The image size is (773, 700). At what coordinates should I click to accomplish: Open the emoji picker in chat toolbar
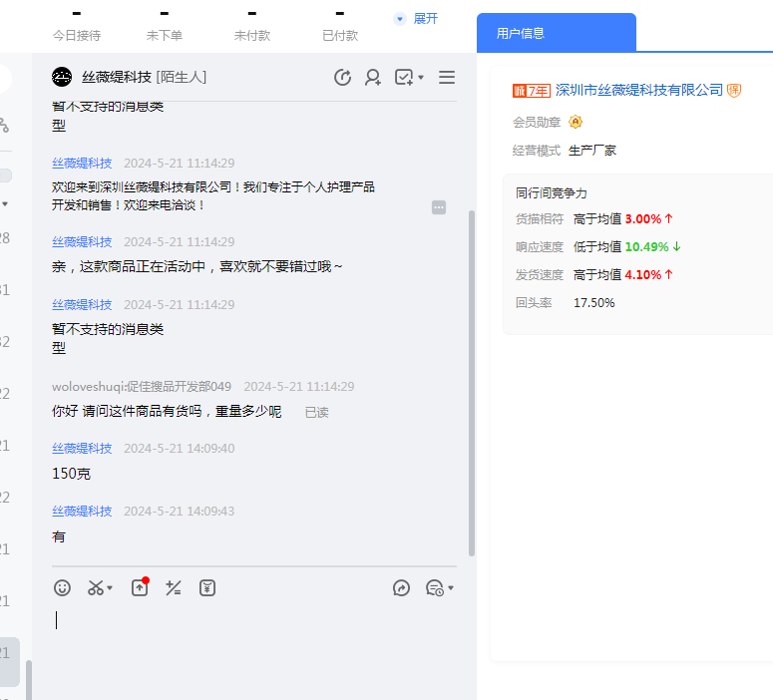click(62, 588)
